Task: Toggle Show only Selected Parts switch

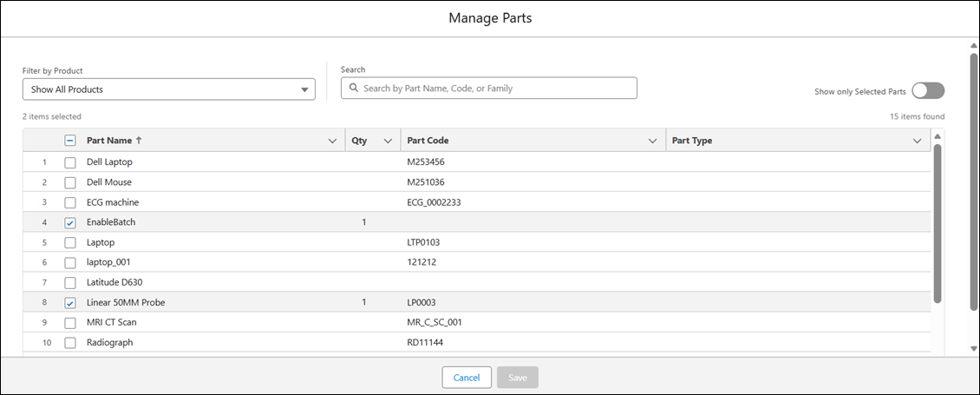Action: (928, 91)
